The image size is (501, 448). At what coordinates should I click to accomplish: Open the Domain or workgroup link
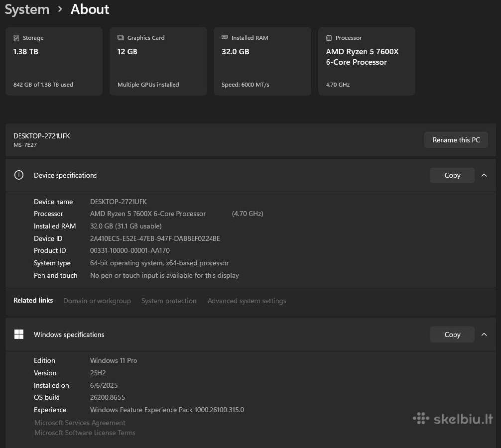97,301
